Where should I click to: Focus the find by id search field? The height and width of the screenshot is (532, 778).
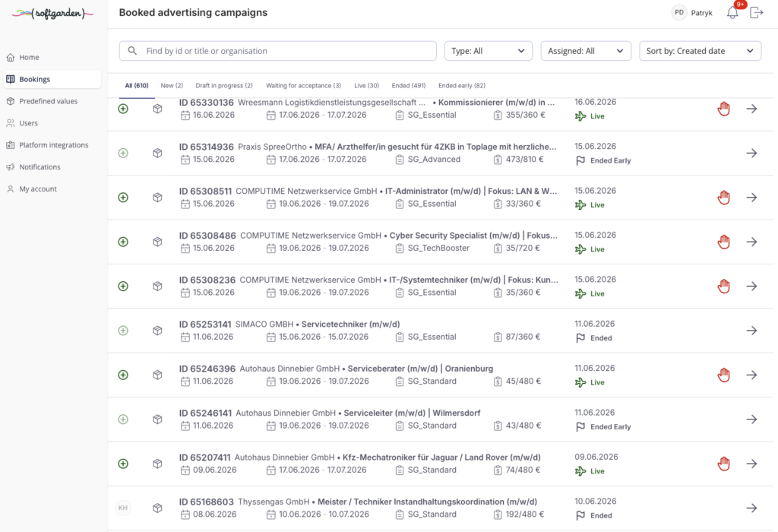[x=278, y=51]
